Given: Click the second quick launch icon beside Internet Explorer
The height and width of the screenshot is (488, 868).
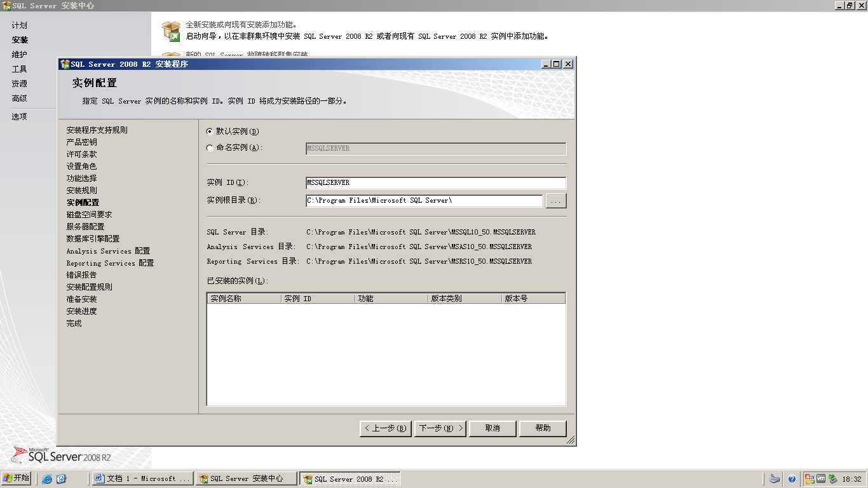Looking at the screenshot, I should (61, 479).
